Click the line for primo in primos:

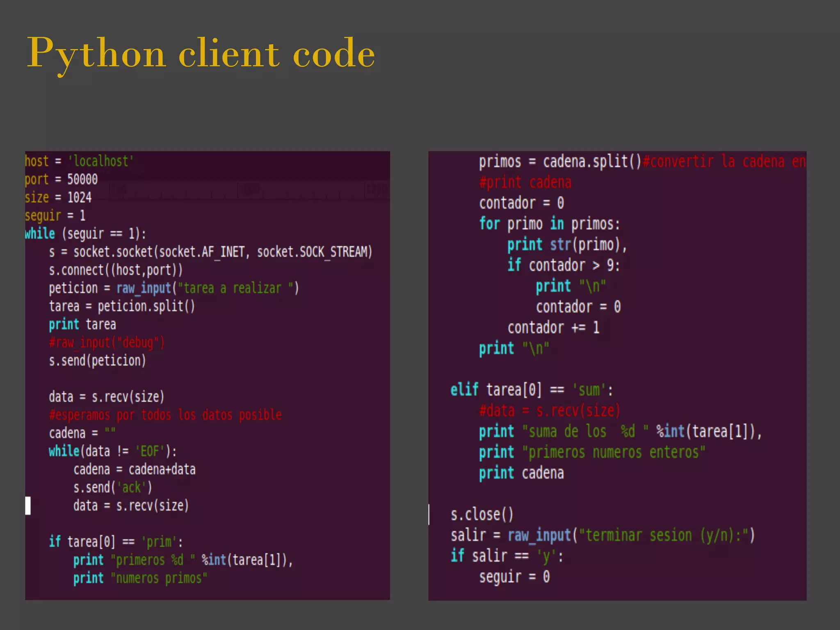pos(550,224)
